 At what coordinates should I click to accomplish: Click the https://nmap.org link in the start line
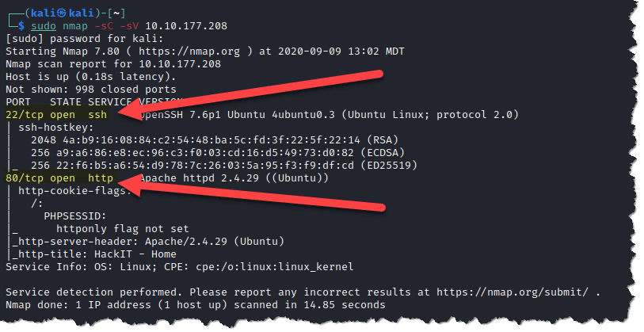189,52
